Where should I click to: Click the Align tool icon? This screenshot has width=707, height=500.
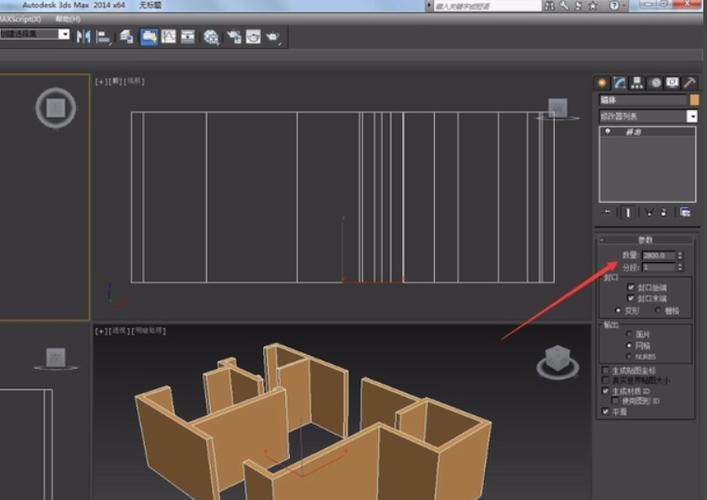click(102, 37)
